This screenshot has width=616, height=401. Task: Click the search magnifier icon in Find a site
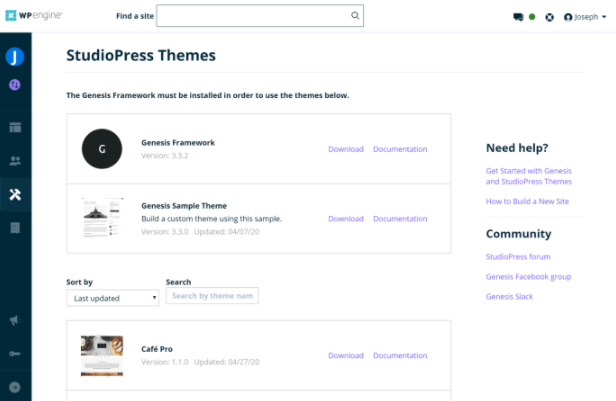click(355, 15)
